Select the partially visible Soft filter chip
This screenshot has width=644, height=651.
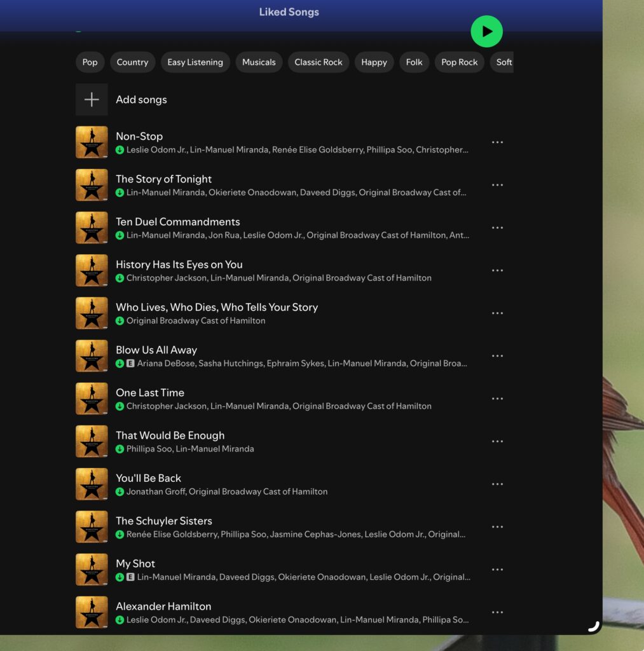point(502,62)
